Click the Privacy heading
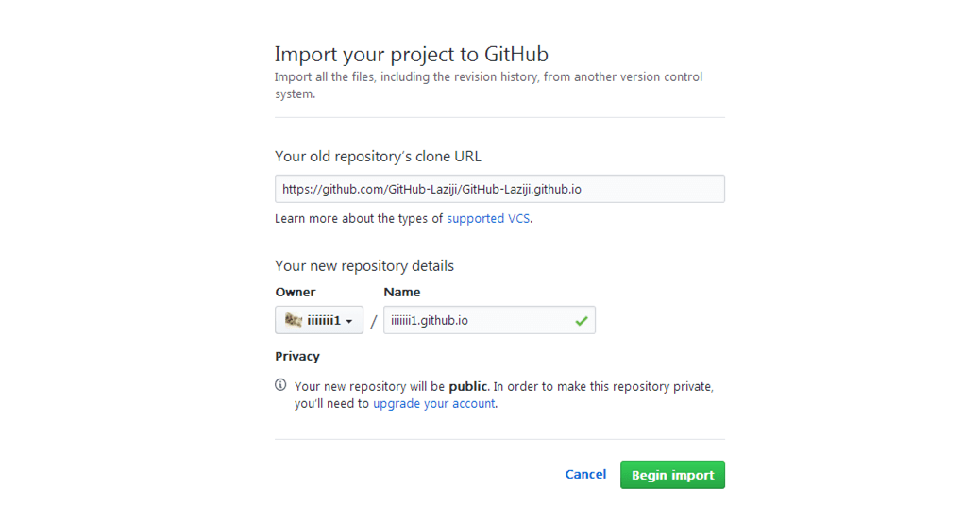980x506 pixels. click(x=297, y=357)
